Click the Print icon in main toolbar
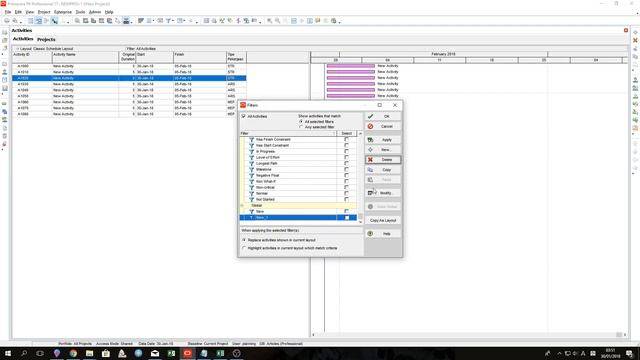This screenshot has height=360, width=640. coord(7,21)
